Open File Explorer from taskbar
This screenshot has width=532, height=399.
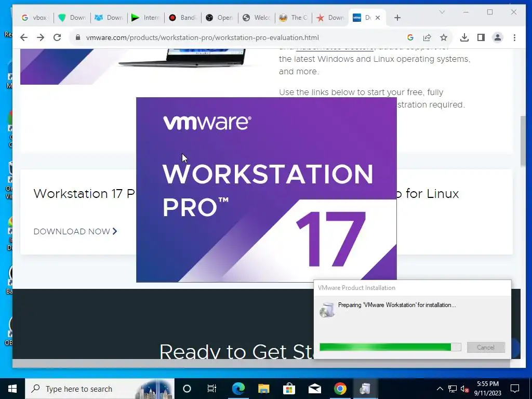(263, 389)
